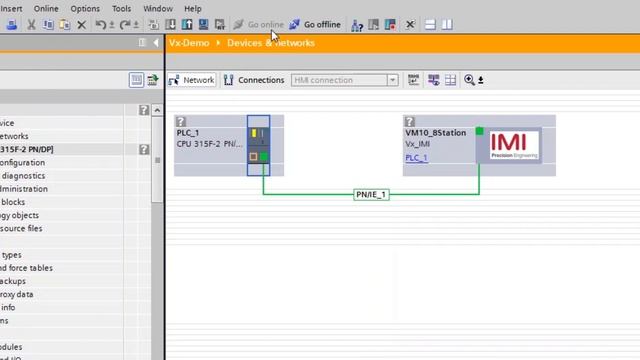Select the diagnostics tree item

tap(23, 176)
